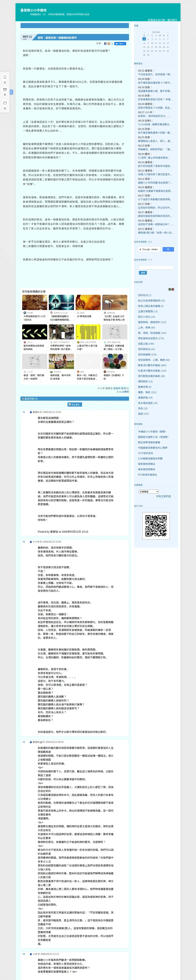Screen dimensions: 196x980
Task: Collapse the floating sidebar with the blue arrow
Action: 11,92
